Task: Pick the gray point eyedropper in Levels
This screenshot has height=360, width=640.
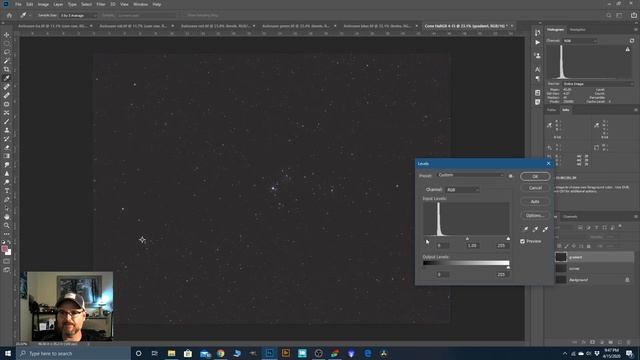Action: coord(535,229)
